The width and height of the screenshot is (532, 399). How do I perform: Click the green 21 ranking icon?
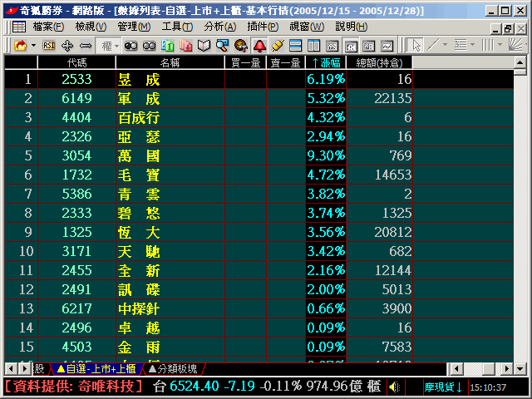pos(168,46)
